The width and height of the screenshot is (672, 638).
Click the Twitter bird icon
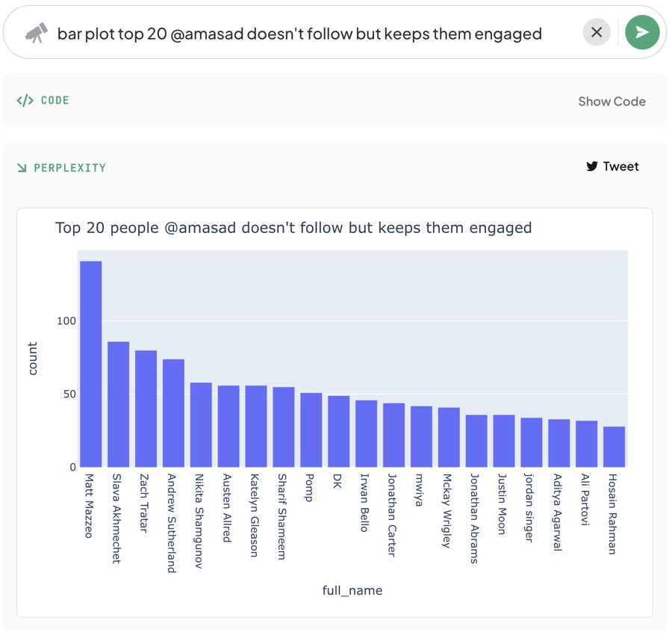click(x=592, y=167)
